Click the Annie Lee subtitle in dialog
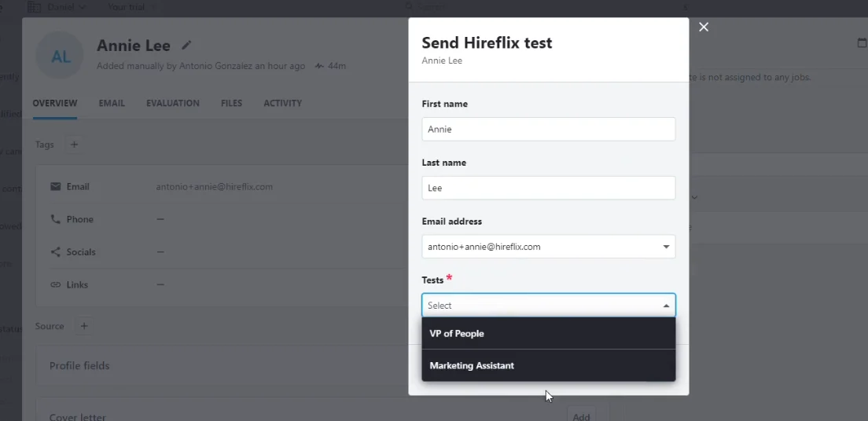This screenshot has width=868, height=421. point(442,60)
